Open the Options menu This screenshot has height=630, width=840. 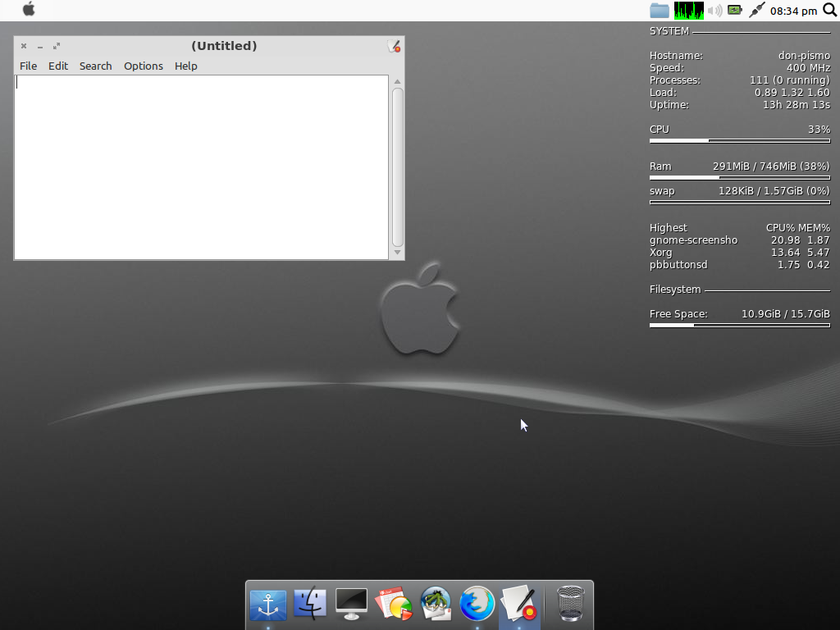click(x=143, y=66)
